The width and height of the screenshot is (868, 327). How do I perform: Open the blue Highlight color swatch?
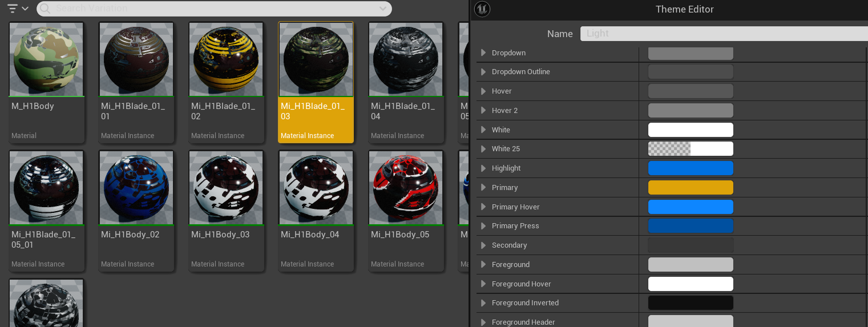point(691,168)
